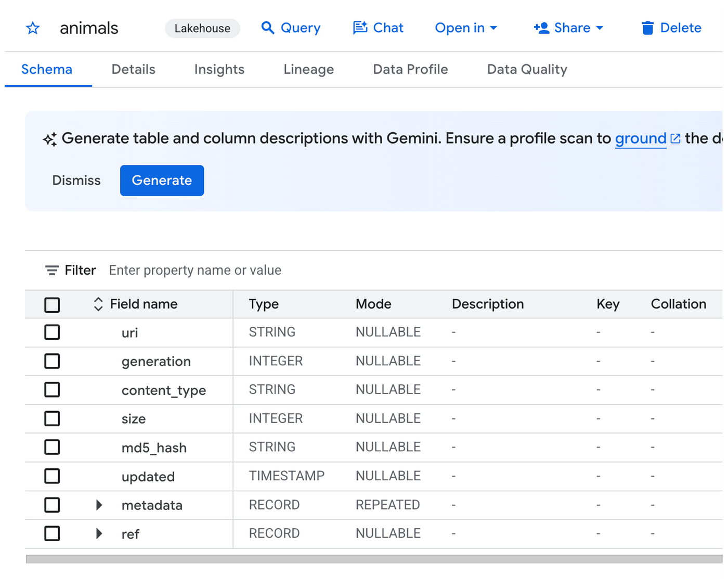Viewport: 728px width, 587px height.
Task: Go to the Insights tab
Action: [x=219, y=69]
